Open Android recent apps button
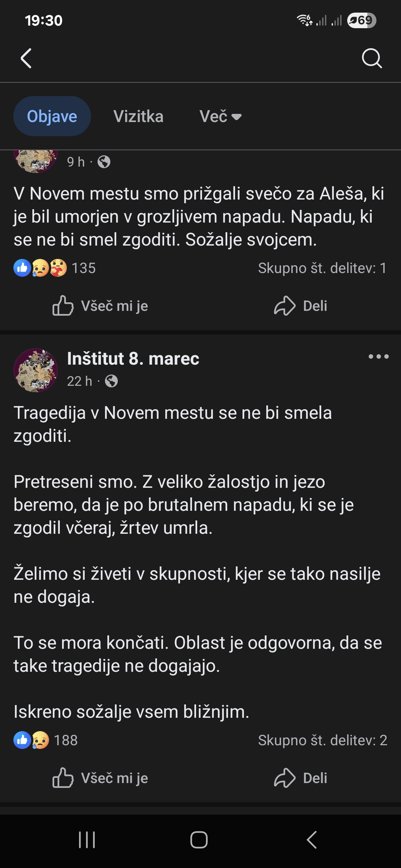The image size is (401, 868). (87, 840)
